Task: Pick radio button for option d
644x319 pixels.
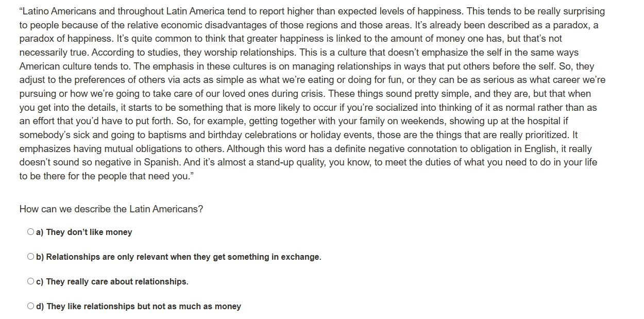Action: (30, 306)
